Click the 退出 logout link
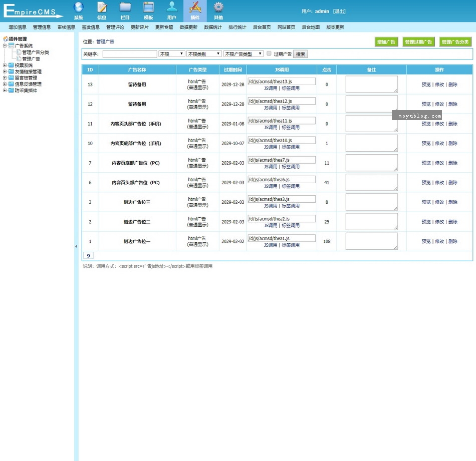The height and width of the screenshot is (461, 476). 339,11
